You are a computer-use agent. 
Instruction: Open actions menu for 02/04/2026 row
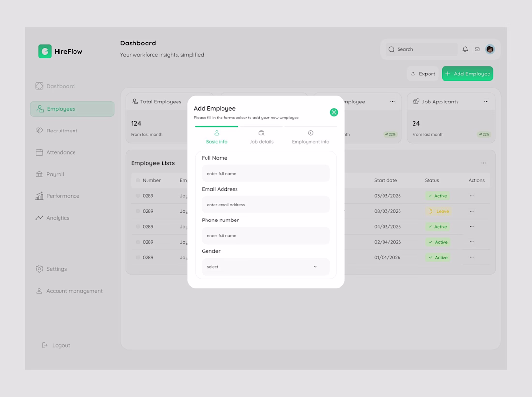472,242
